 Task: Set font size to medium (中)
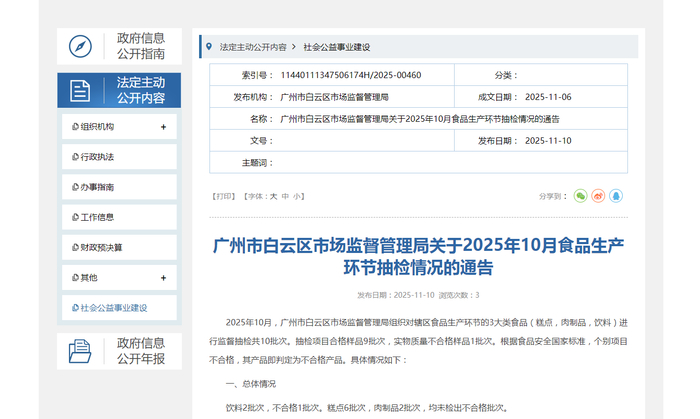coord(285,197)
